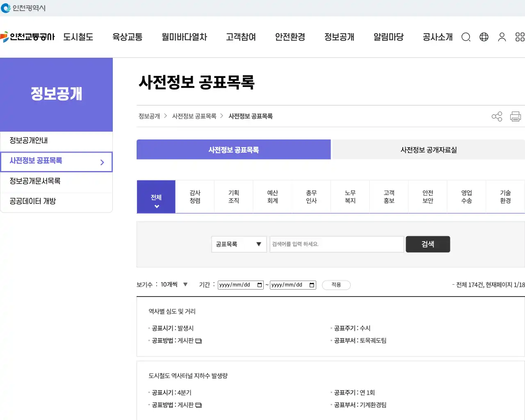Open the 정보공개안내 sidebar link
Image resolution: width=525 pixels, height=420 pixels.
pos(56,141)
